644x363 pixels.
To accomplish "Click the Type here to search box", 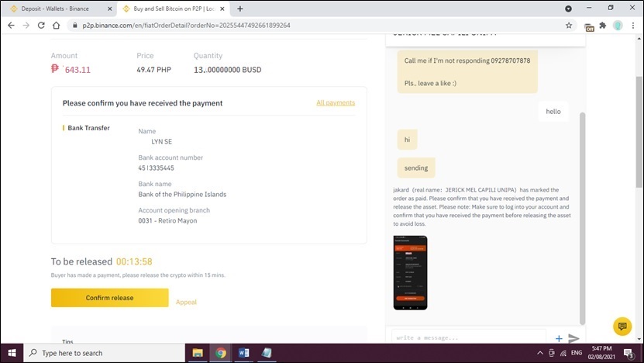I will pos(105,353).
